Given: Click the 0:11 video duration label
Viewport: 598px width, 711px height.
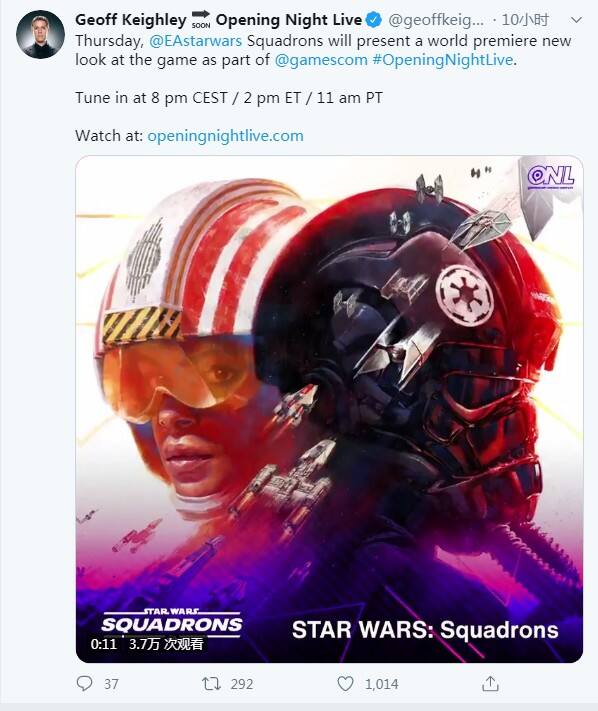Looking at the screenshot, I should click(104, 644).
